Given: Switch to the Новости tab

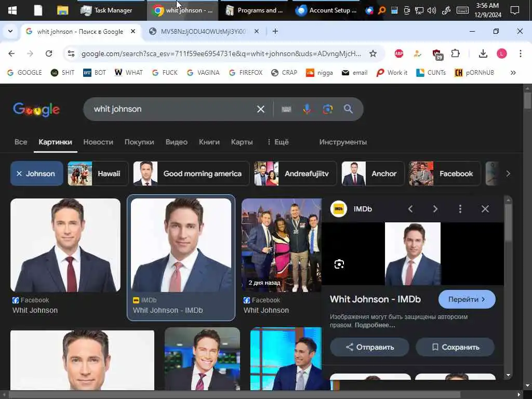Looking at the screenshot, I should pos(98,142).
